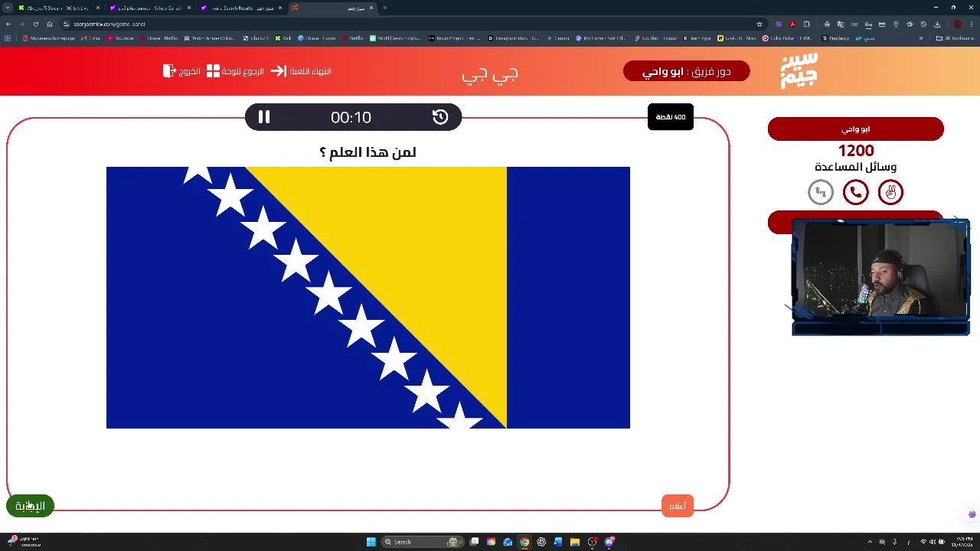Open browser downloads icon

point(937,24)
